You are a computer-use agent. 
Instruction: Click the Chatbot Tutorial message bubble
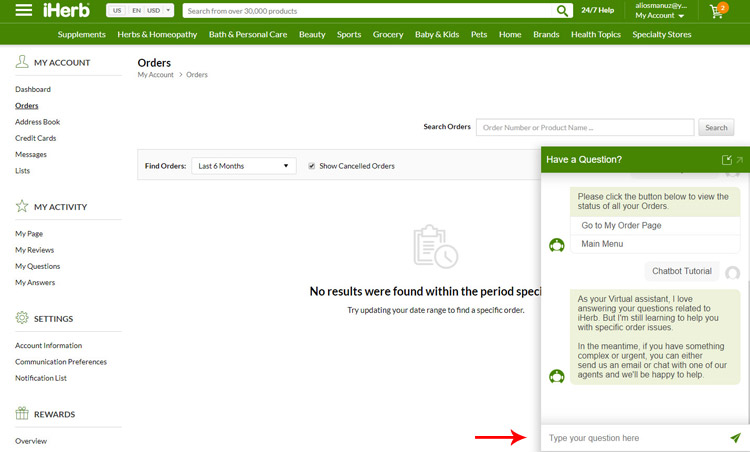(x=682, y=271)
